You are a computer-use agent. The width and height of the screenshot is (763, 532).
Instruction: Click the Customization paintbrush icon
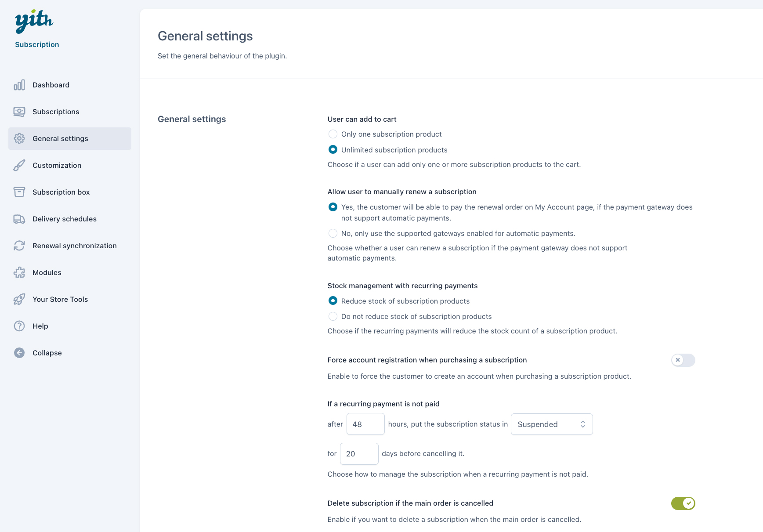[19, 166]
